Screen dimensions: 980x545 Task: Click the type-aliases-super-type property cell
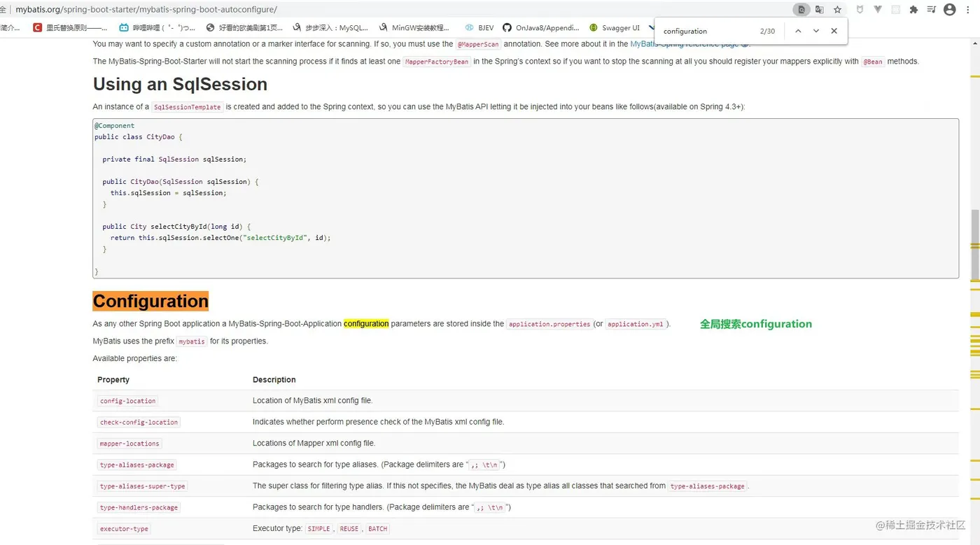(143, 486)
